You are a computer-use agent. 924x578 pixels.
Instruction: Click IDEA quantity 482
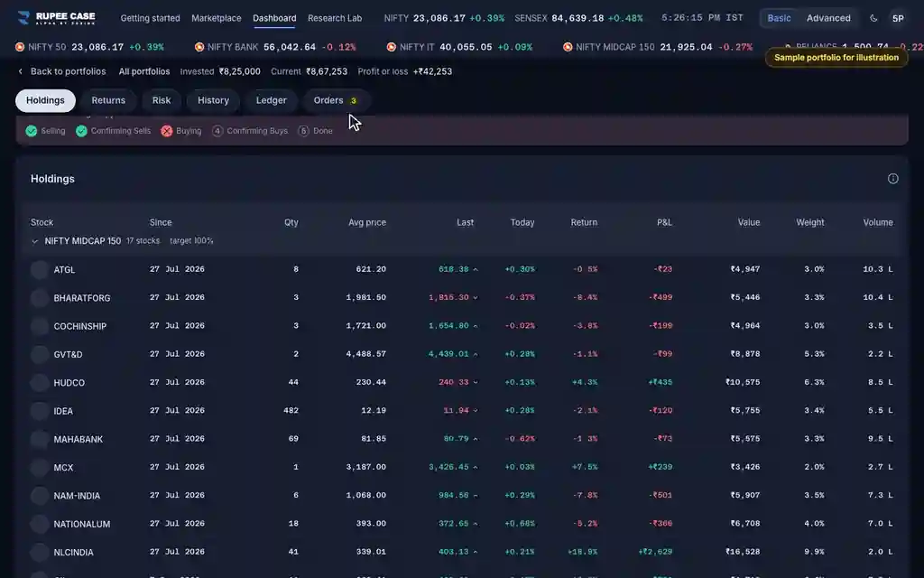pos(291,411)
